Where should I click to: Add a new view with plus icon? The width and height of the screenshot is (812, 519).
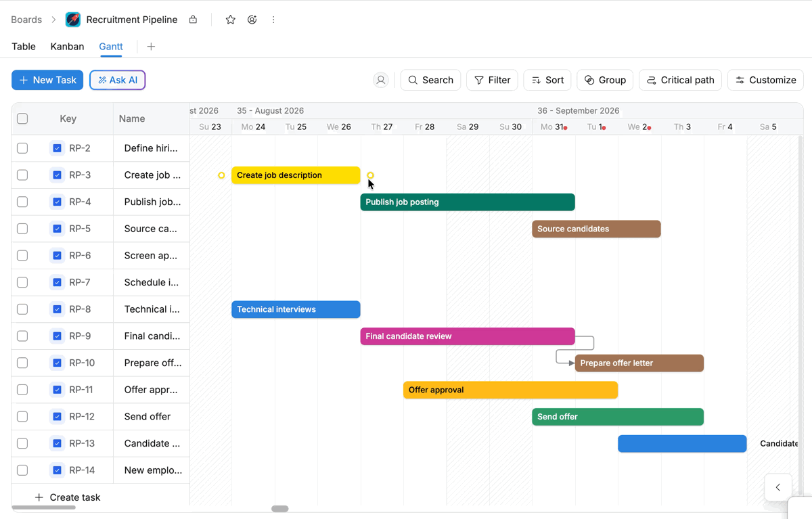tap(151, 47)
